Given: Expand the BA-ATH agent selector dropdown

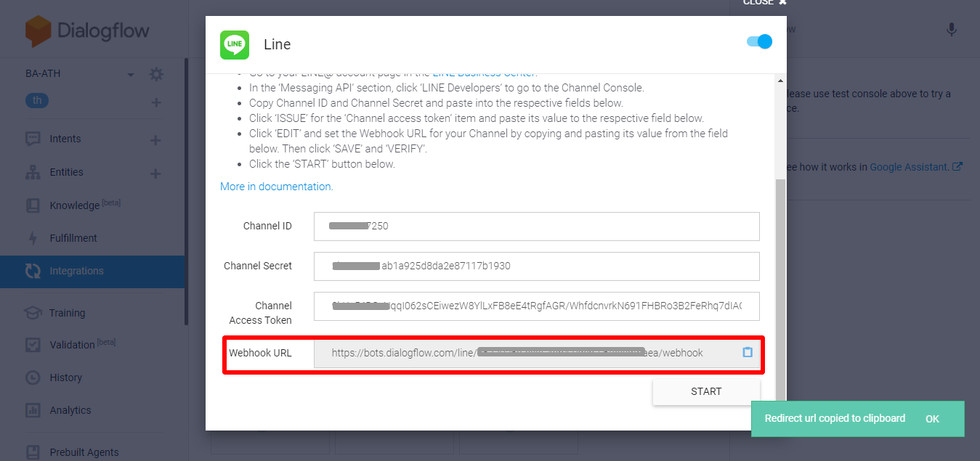Looking at the screenshot, I should pyautogui.click(x=130, y=73).
